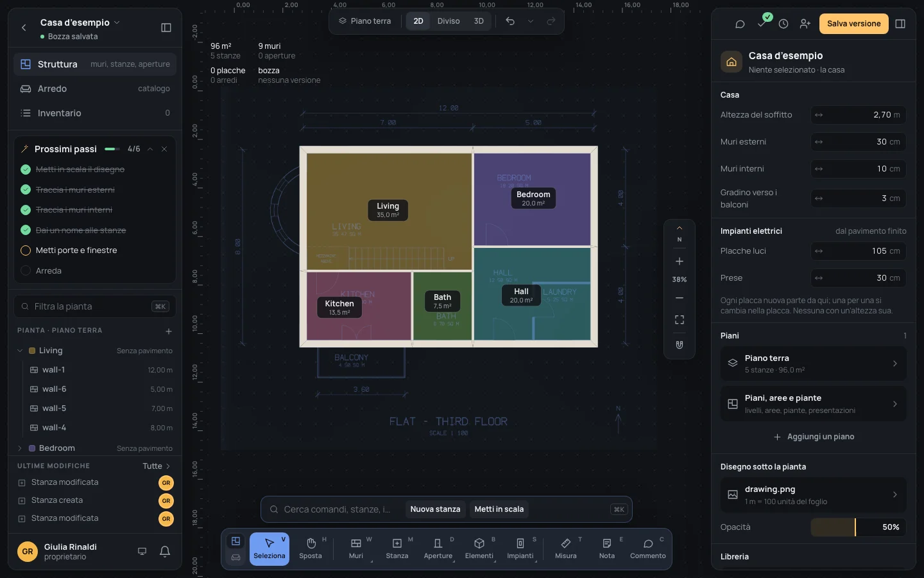924x578 pixels.
Task: Select the Sposta hand tool
Action: [311, 549]
